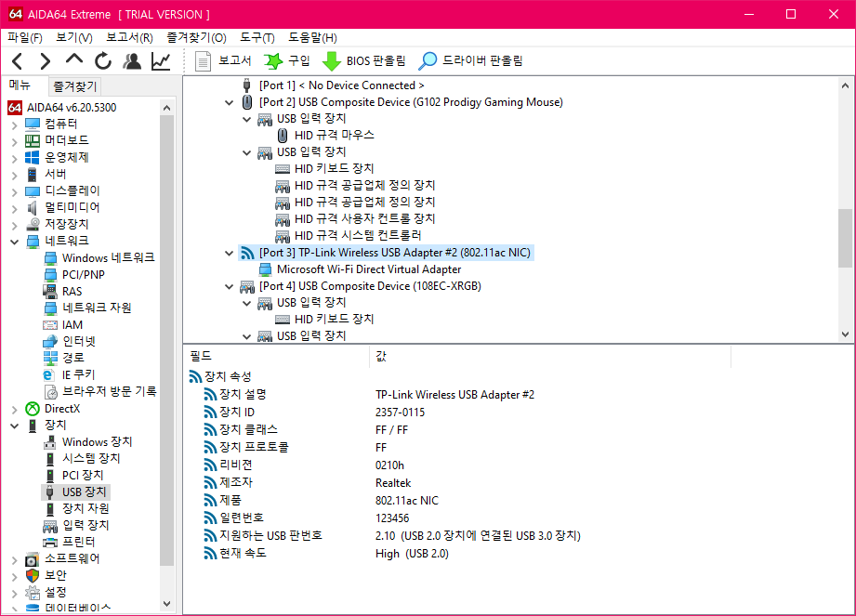Expand the 소프트웨어 tree node
This screenshot has width=856, height=616.
tap(14, 560)
